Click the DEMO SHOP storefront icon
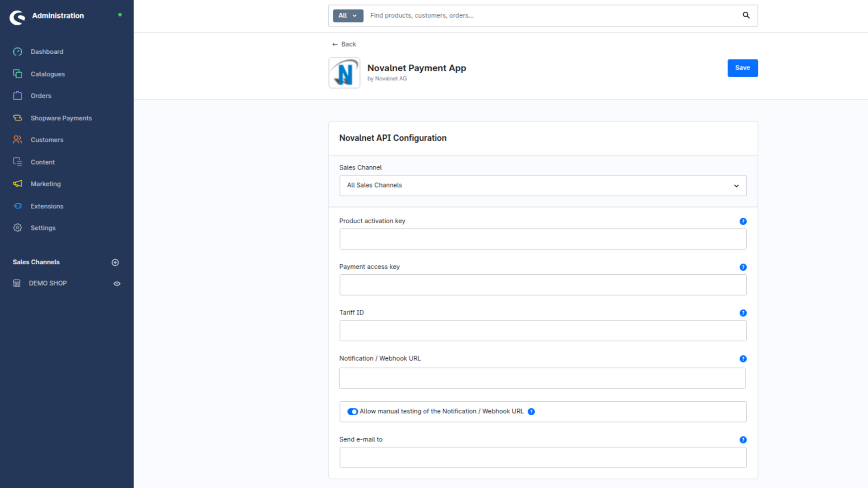 (x=17, y=283)
